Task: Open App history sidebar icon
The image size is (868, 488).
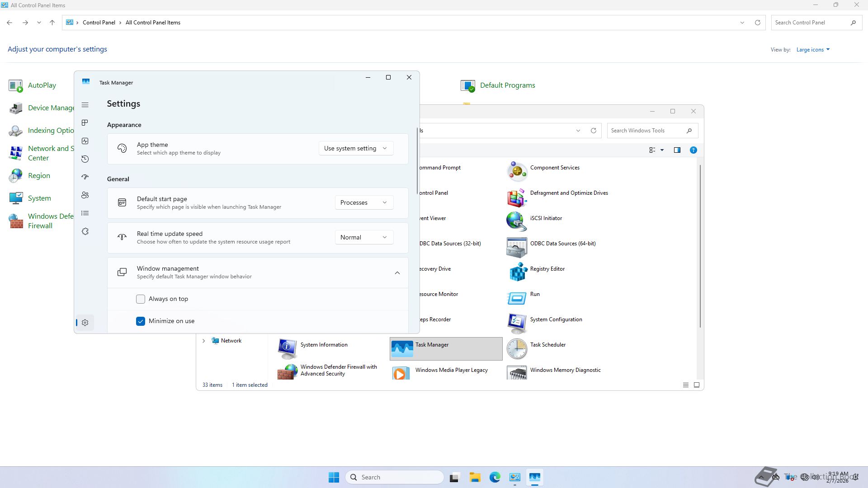Action: tap(85, 159)
